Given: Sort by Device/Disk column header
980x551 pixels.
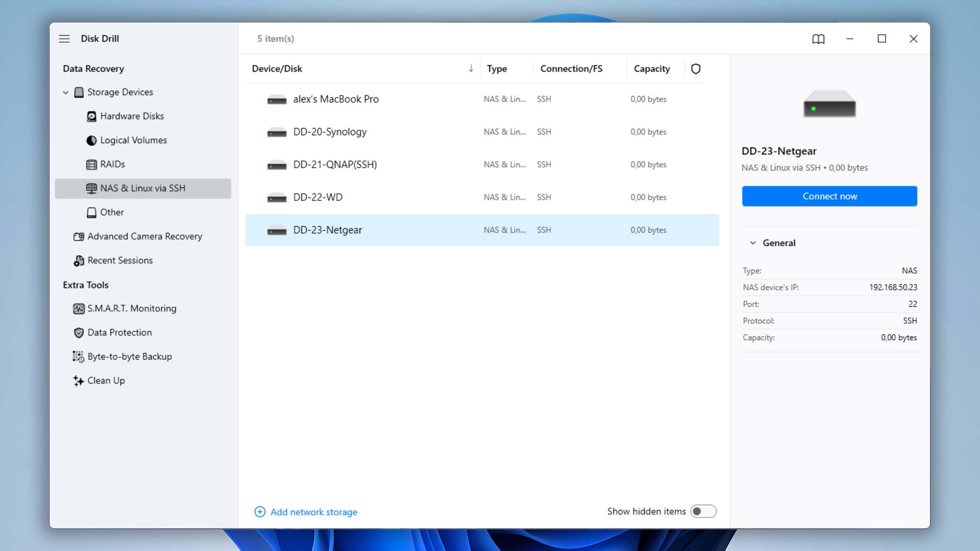Looking at the screenshot, I should pos(277,69).
